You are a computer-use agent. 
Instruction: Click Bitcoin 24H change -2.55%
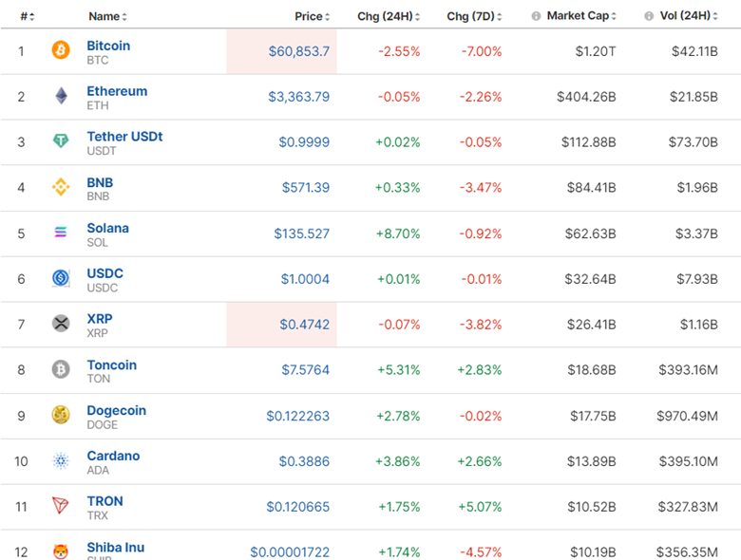[399, 51]
